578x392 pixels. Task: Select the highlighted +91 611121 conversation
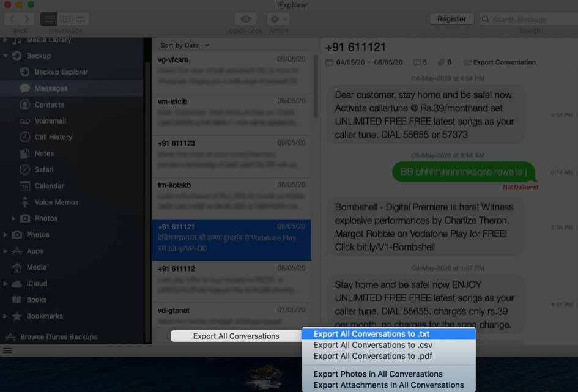click(x=231, y=240)
